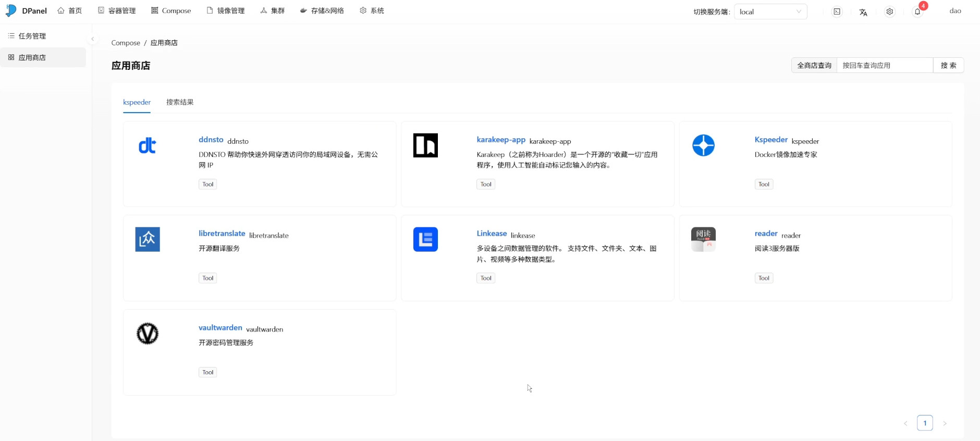This screenshot has width=980, height=441.
Task: Switch to the 搜索结果 tab
Action: click(180, 102)
